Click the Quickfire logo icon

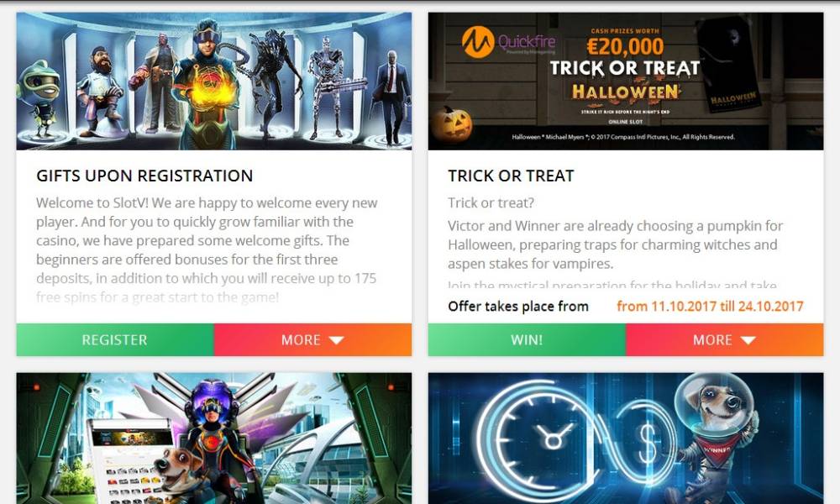[x=478, y=42]
